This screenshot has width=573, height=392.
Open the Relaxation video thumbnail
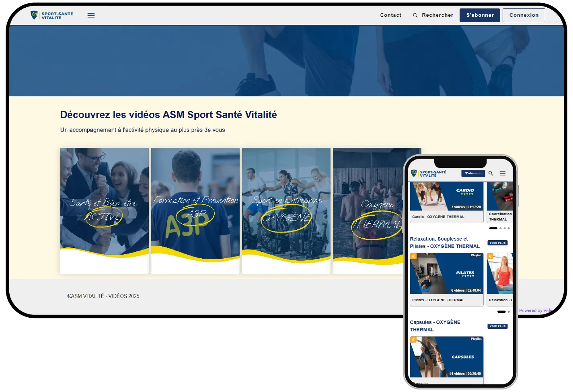[x=500, y=274]
